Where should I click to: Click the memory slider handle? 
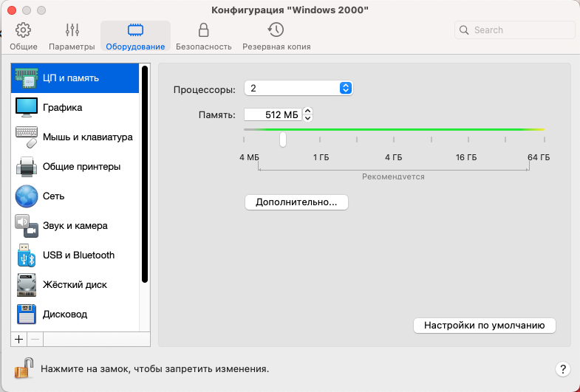tap(282, 139)
